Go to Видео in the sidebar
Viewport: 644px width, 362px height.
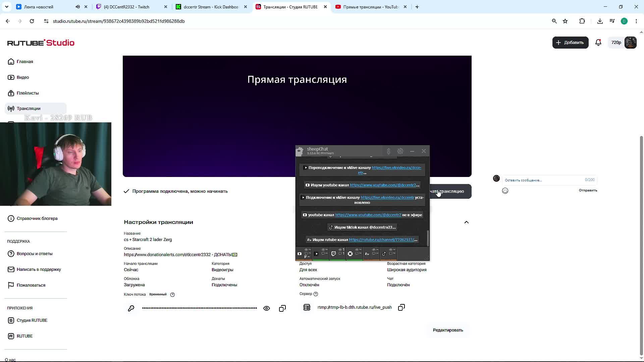click(18, 77)
